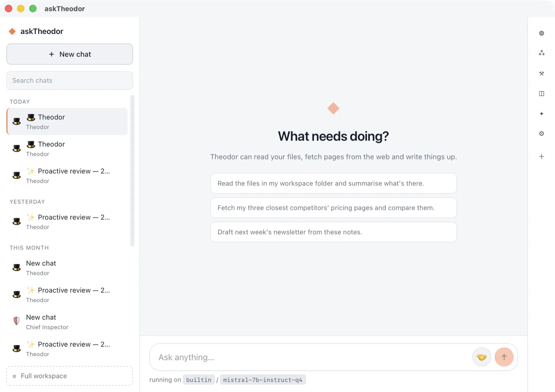Click the striped circle icon in right rail
This screenshot has height=392, width=555.
[x=541, y=33]
